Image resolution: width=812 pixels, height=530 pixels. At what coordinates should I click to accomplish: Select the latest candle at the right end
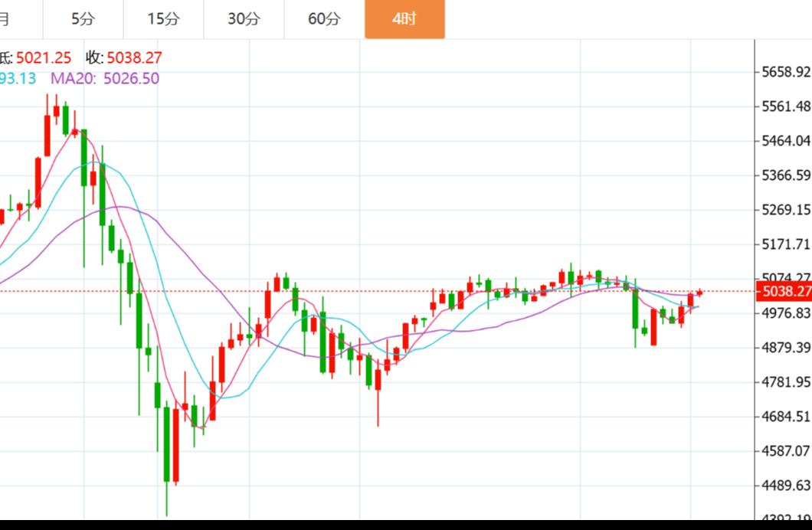699,293
